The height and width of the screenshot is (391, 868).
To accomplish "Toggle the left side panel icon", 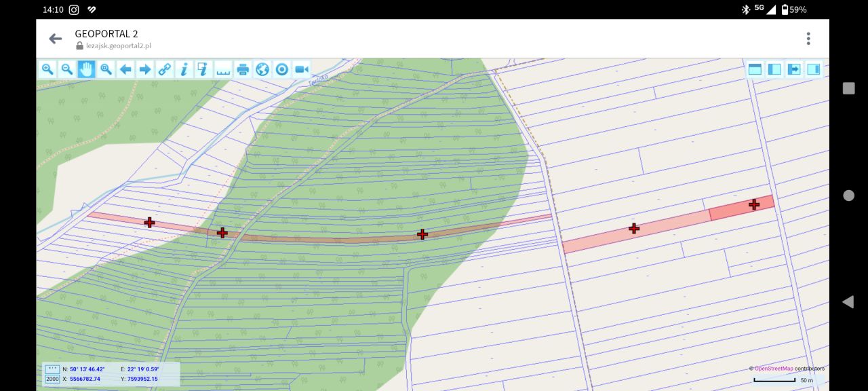I will pyautogui.click(x=774, y=69).
